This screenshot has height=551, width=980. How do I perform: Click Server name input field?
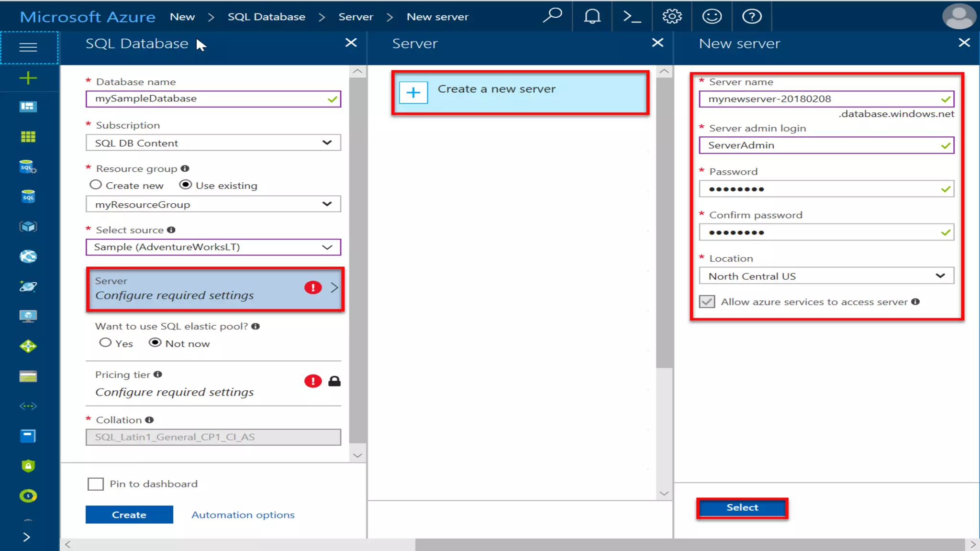point(826,99)
